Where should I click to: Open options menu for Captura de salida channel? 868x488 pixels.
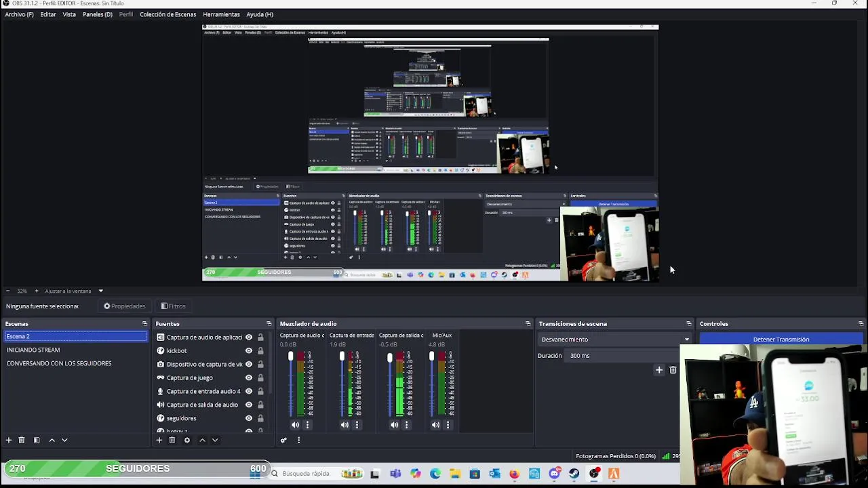[407, 425]
